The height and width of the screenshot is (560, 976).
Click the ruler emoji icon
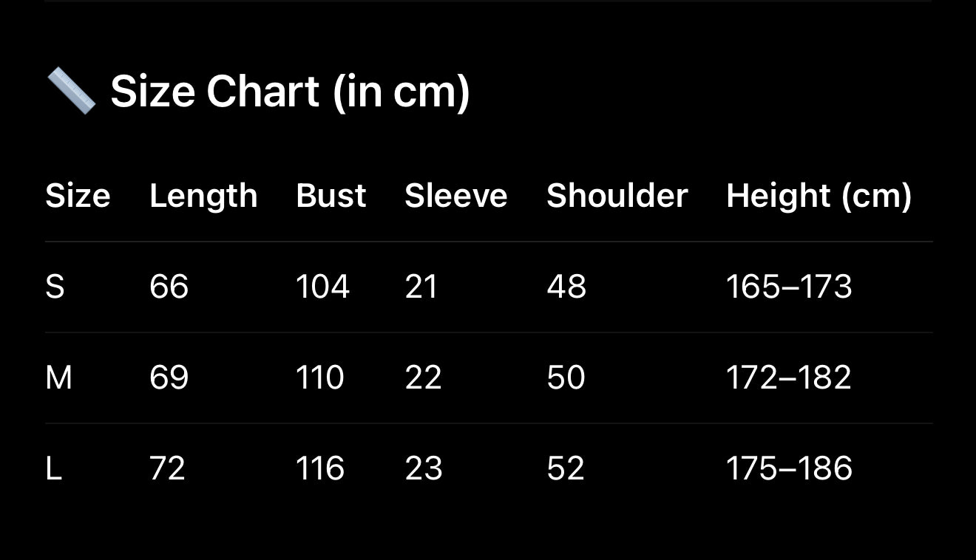pyautogui.click(x=72, y=91)
